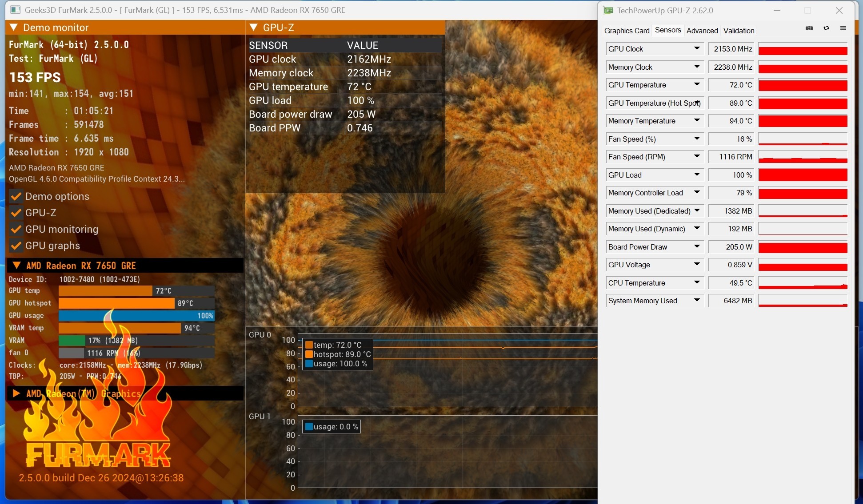Click the GPU-Z graphics card title icon

pyautogui.click(x=608, y=10)
